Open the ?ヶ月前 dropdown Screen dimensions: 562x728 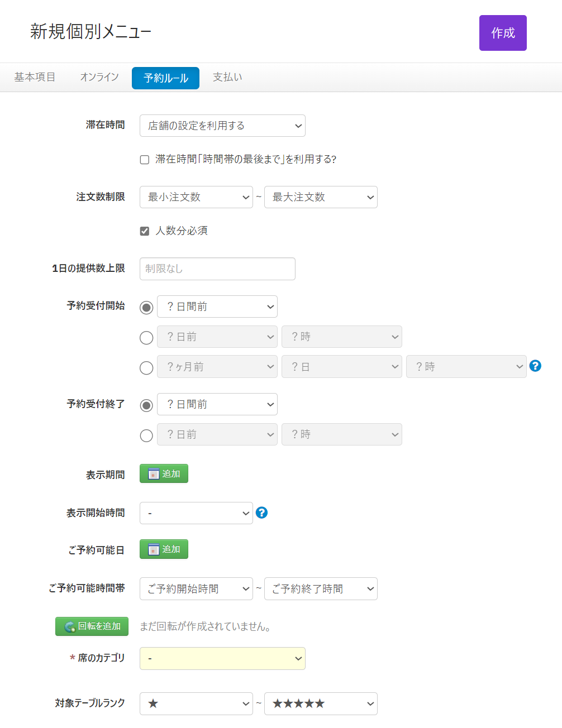[217, 367]
